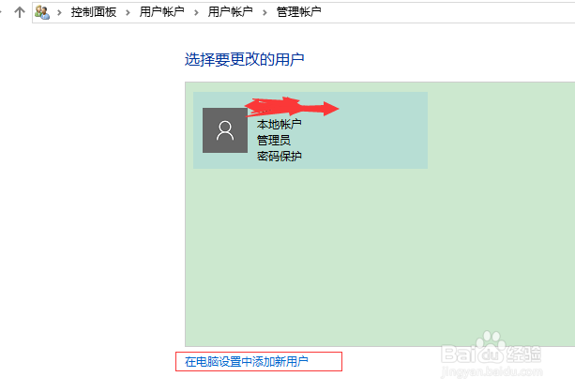
Task: Select the 管理帐户 breadcrumb
Action: point(299,12)
